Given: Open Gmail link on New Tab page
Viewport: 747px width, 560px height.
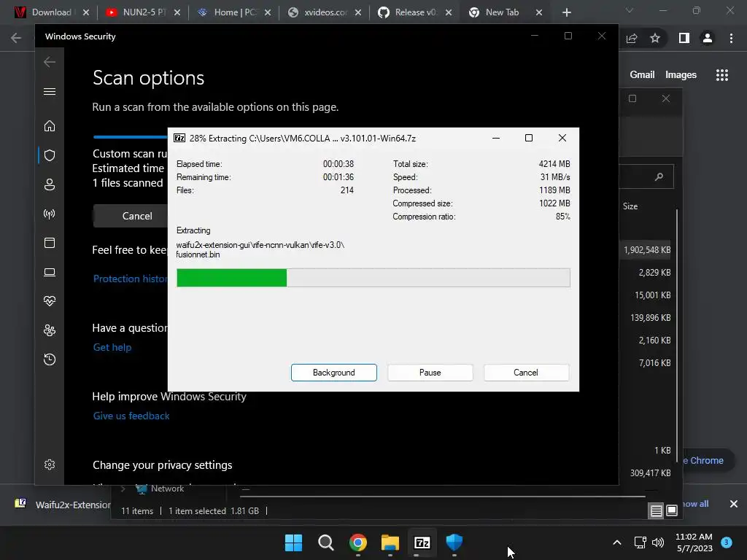Looking at the screenshot, I should click(642, 75).
